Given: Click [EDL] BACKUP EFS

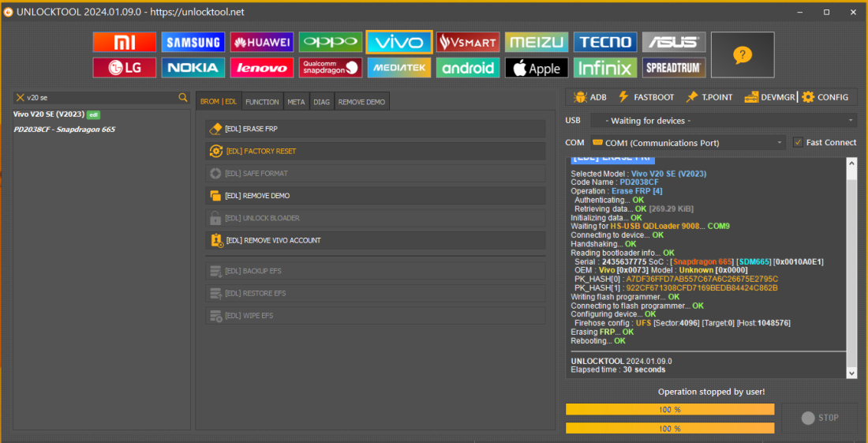Looking at the screenshot, I should point(376,272).
